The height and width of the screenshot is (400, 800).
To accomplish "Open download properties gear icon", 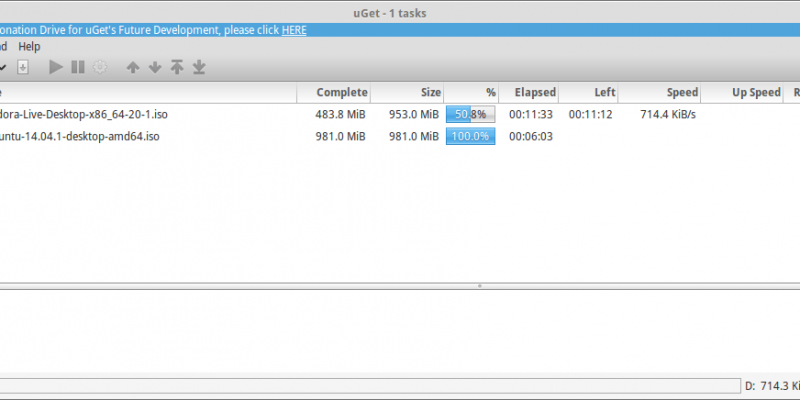I will 100,67.
